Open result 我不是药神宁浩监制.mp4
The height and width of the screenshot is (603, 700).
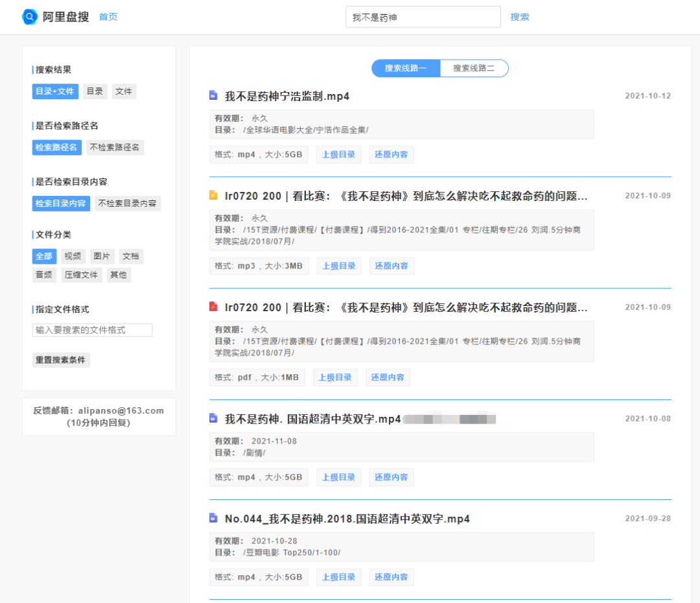287,96
